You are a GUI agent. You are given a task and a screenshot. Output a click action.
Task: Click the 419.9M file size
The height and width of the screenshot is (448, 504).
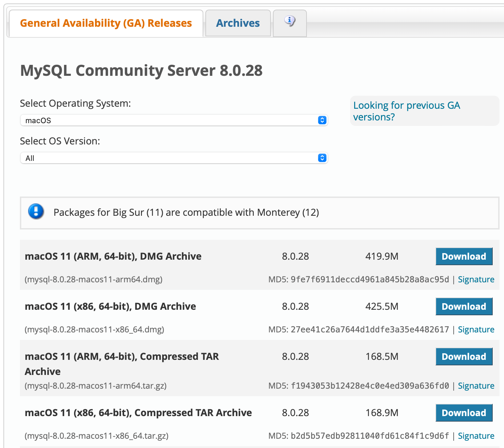382,257
